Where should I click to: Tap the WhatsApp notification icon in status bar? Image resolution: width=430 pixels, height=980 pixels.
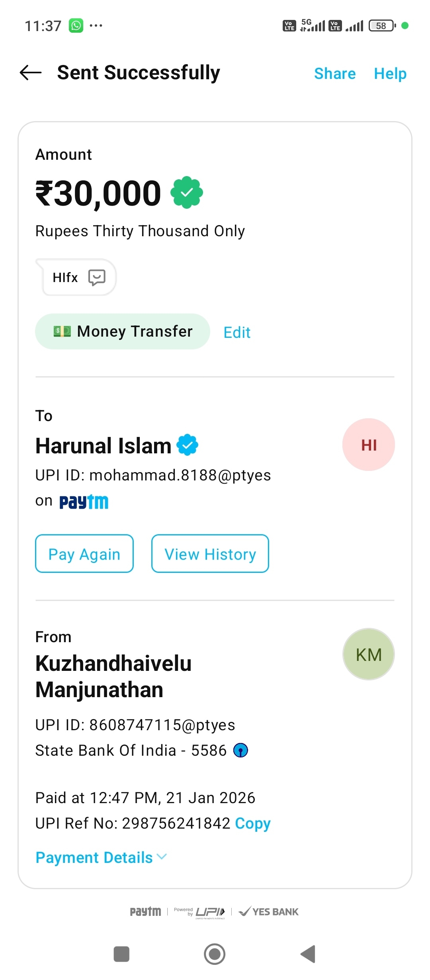tap(76, 26)
